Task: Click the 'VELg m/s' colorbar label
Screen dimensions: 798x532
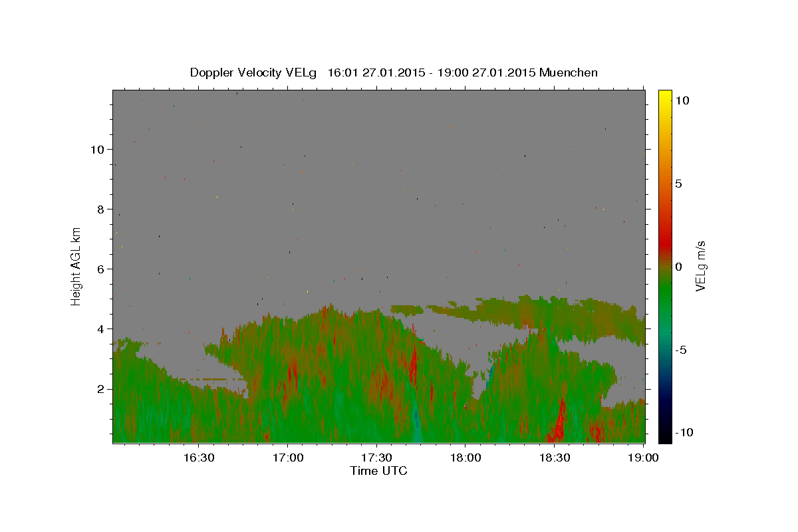Action: (700, 267)
